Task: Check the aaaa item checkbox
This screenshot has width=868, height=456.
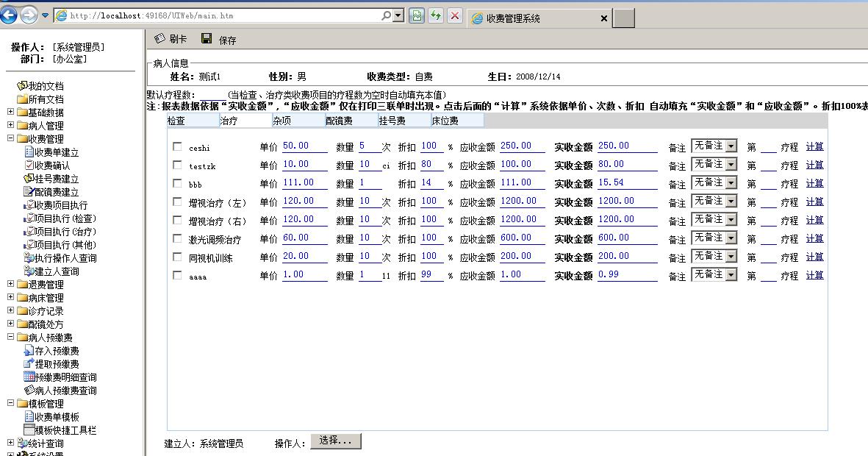Action: [x=177, y=275]
